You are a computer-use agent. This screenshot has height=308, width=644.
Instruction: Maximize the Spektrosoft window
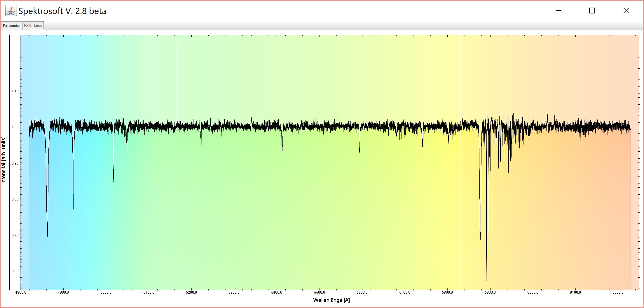point(592,11)
